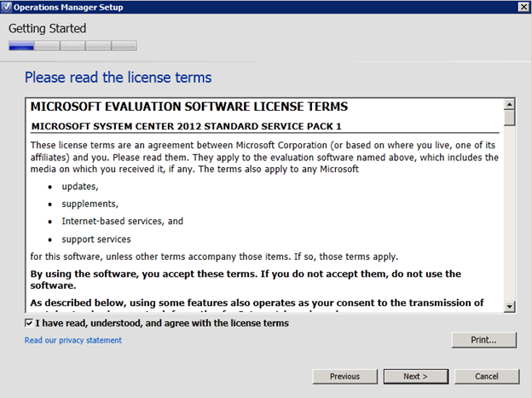Open the Read our privacy statement link

73,340
